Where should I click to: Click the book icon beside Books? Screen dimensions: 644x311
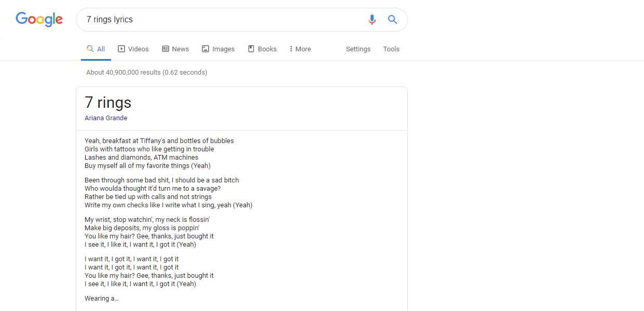251,49
